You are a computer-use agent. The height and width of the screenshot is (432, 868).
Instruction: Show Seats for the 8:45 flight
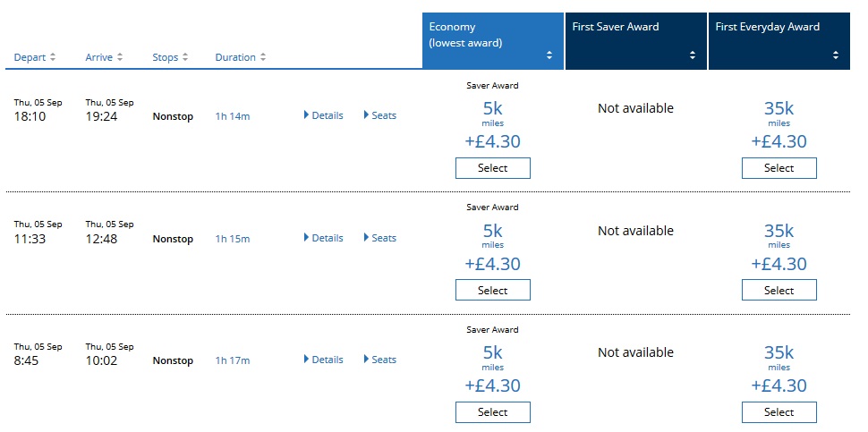click(380, 360)
